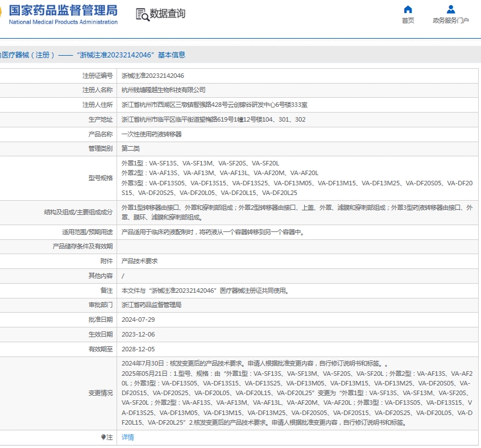The width and height of the screenshot is (481, 448).
Task: Click the 有效期至 row label
Action: 101,349
